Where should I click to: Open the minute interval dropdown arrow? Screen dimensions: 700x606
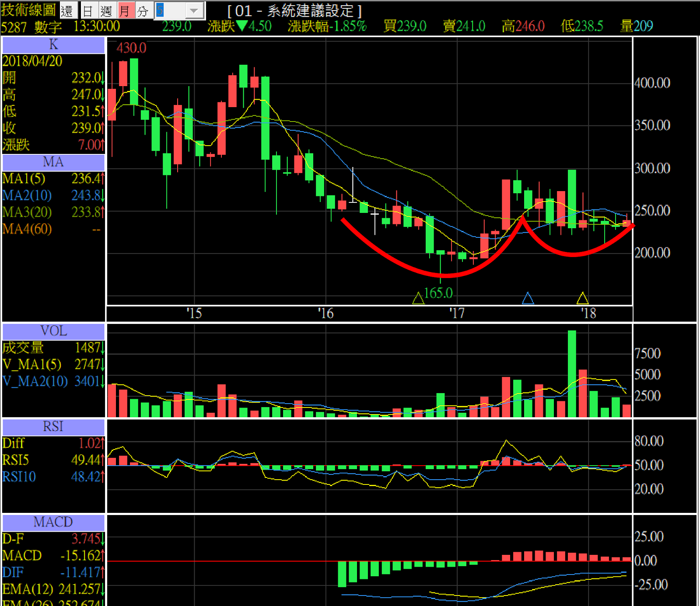point(194,10)
